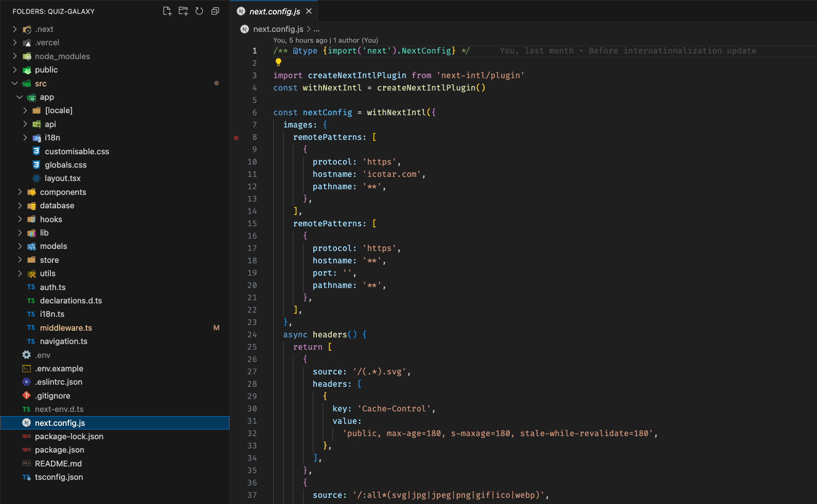The width and height of the screenshot is (817, 504).
Task: Open the .env file
Action: click(x=42, y=355)
